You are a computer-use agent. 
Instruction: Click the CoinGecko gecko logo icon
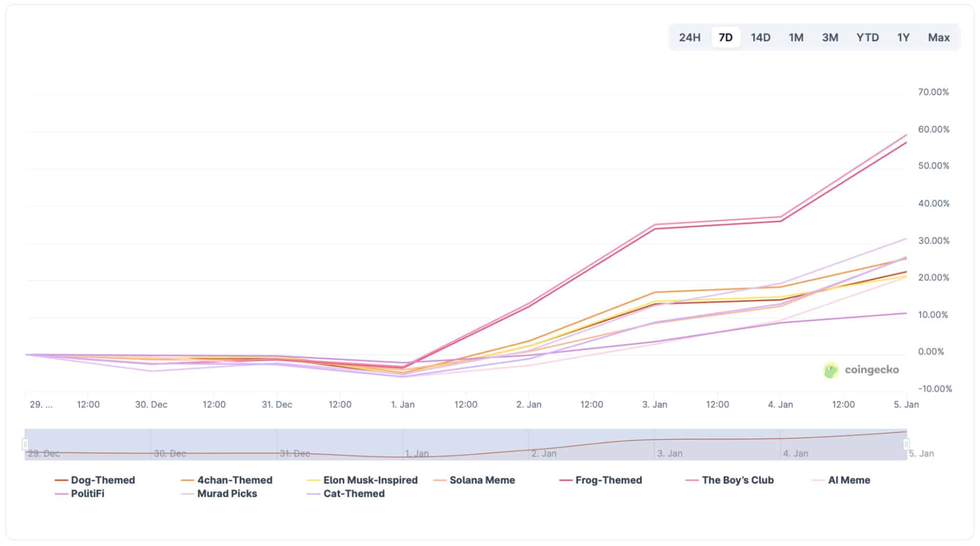830,371
